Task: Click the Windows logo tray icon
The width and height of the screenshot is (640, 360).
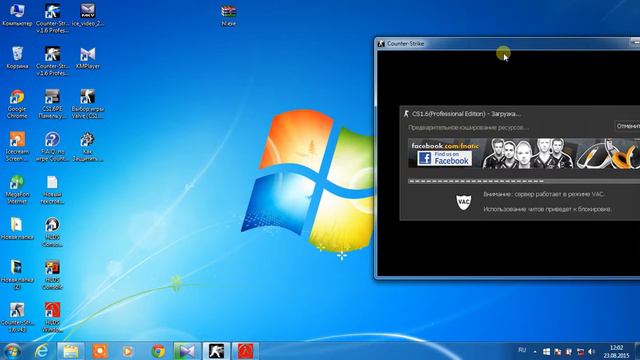Action: pos(547,351)
